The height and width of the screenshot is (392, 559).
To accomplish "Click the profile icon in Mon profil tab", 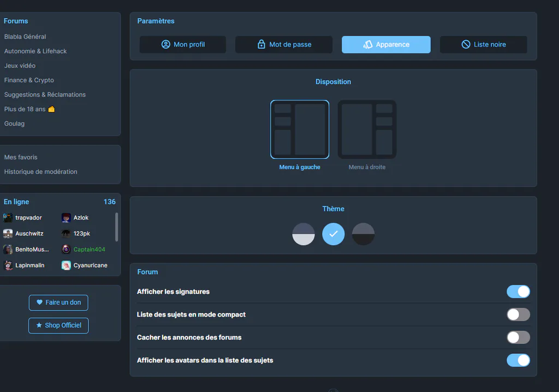I will 166,44.
